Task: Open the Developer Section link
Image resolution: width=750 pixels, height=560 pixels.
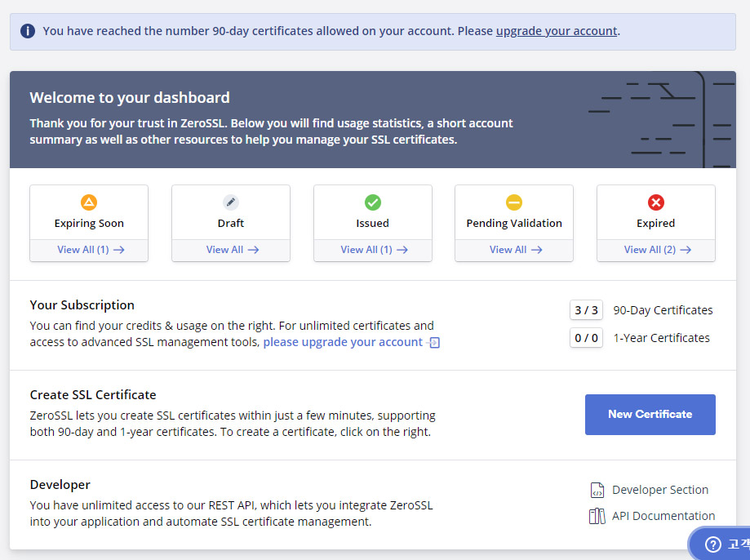Action: (x=660, y=490)
